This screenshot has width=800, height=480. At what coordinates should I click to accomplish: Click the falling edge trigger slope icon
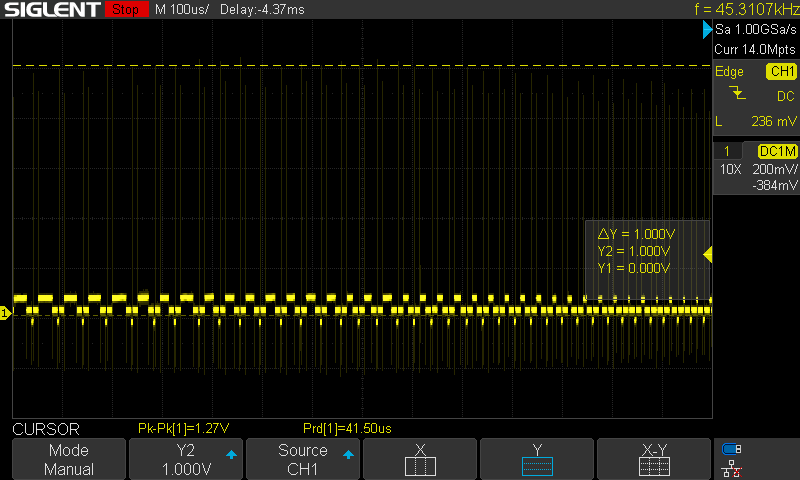[738, 95]
